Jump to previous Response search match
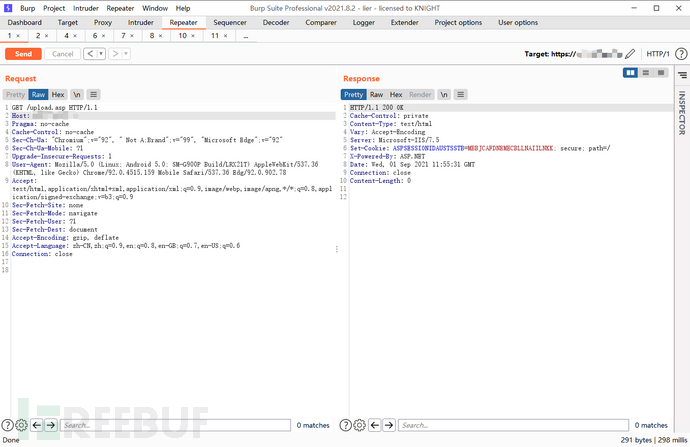This screenshot has height=447, width=690. click(375, 425)
